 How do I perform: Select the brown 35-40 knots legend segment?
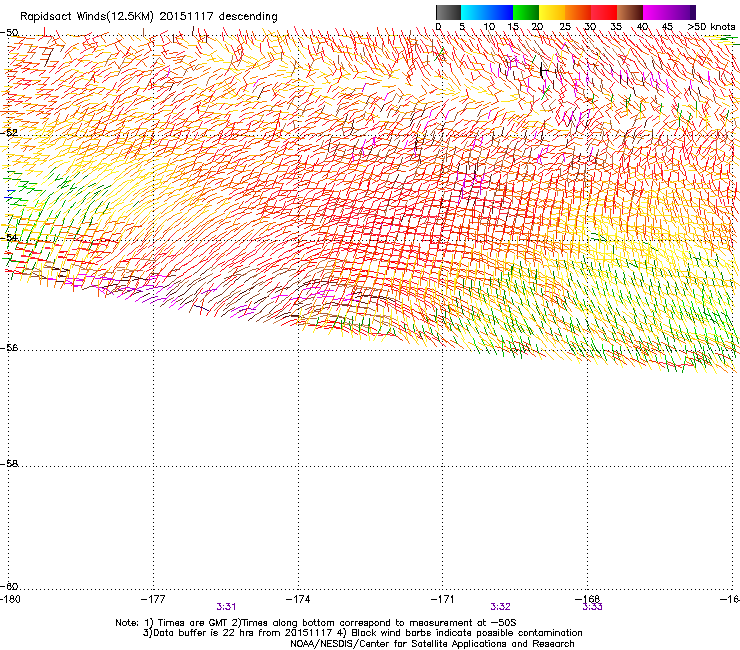630,12
